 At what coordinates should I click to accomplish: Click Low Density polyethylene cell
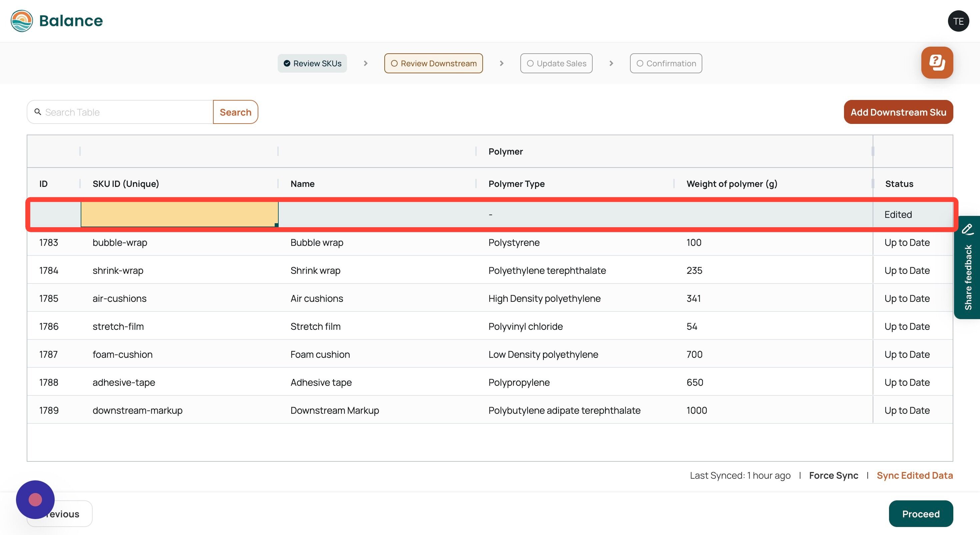pyautogui.click(x=575, y=354)
